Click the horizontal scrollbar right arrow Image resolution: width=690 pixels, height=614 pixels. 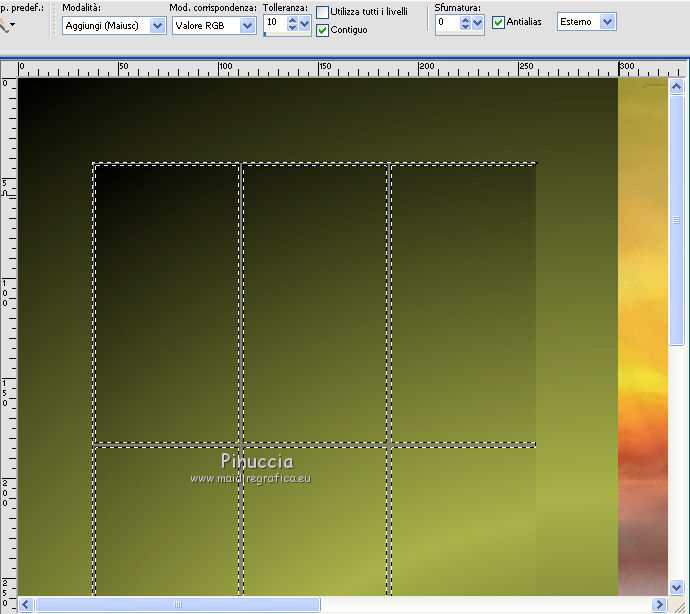[660, 605]
